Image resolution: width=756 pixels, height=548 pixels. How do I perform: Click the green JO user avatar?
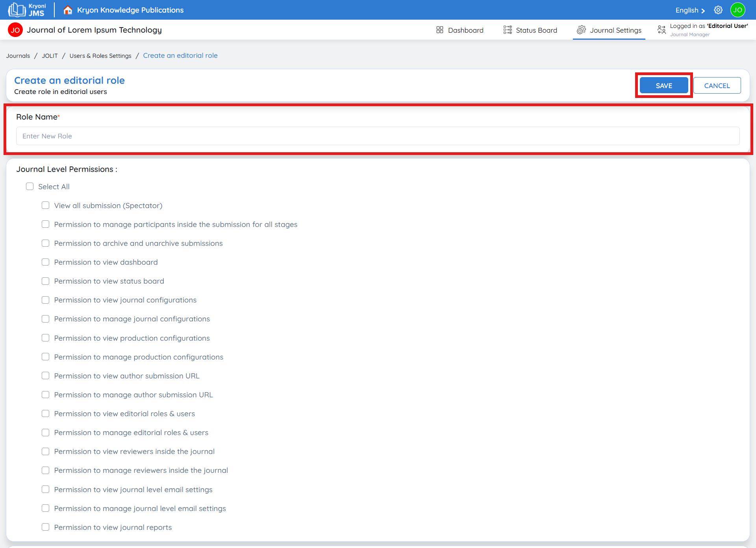tap(737, 10)
